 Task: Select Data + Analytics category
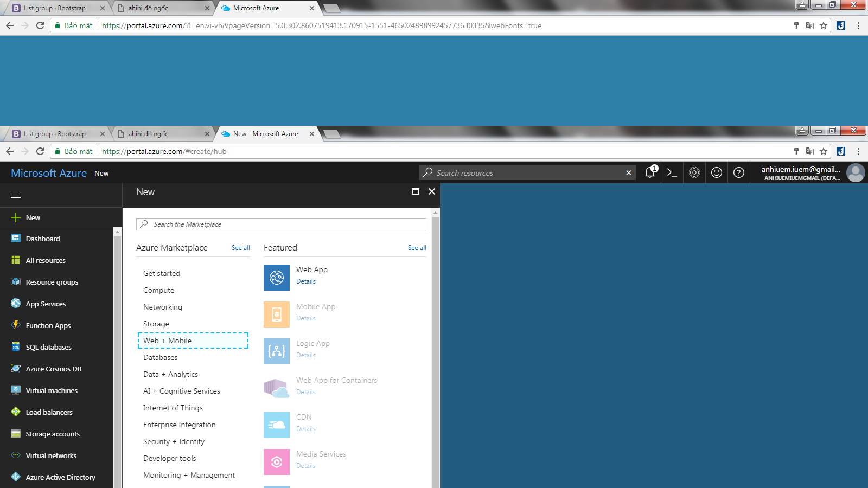click(x=170, y=374)
